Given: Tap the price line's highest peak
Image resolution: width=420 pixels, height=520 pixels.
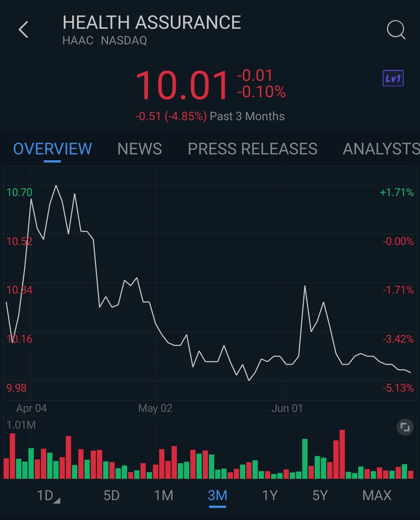Looking at the screenshot, I should (x=56, y=186).
